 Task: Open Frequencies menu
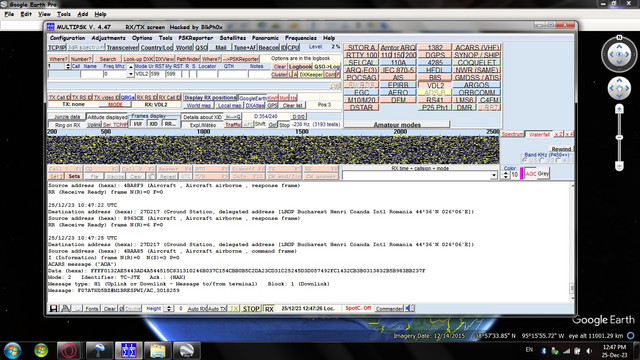tap(300, 38)
